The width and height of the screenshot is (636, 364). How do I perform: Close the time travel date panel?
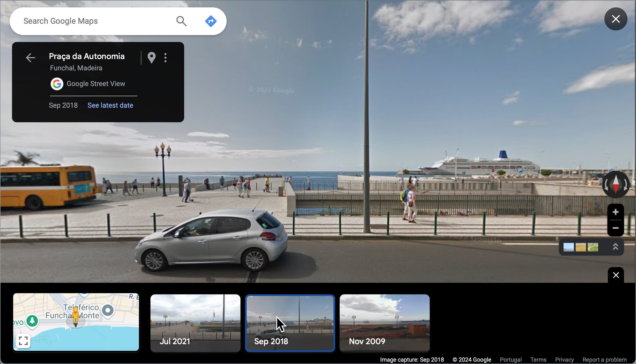616,275
